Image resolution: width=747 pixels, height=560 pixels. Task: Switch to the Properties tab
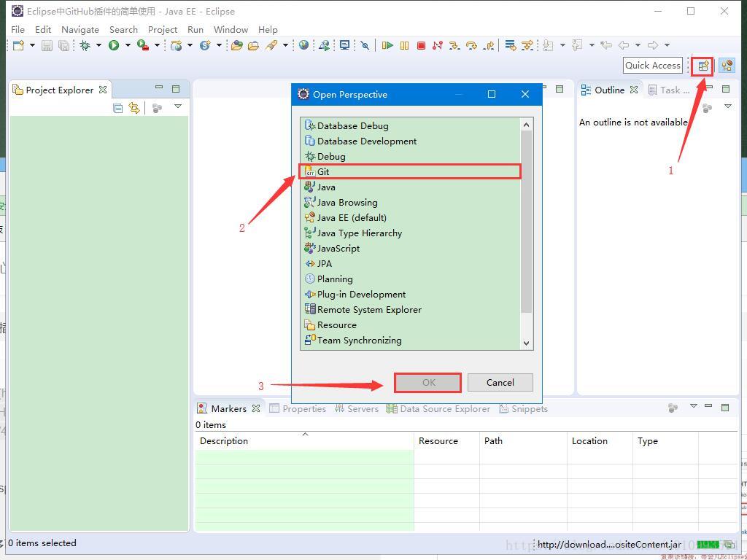pos(298,408)
